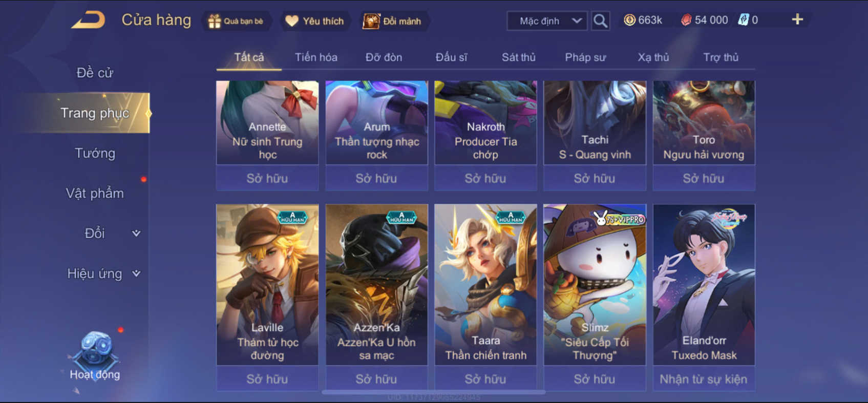Select Vật phẩm in the sidebar
Image resolution: width=868 pixels, height=403 pixels.
pos(95,193)
